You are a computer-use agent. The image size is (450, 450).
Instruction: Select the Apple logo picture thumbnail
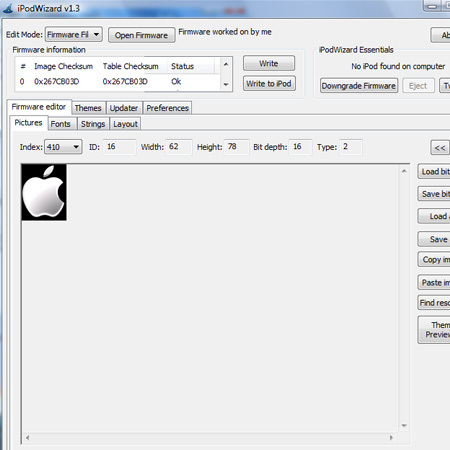click(44, 192)
